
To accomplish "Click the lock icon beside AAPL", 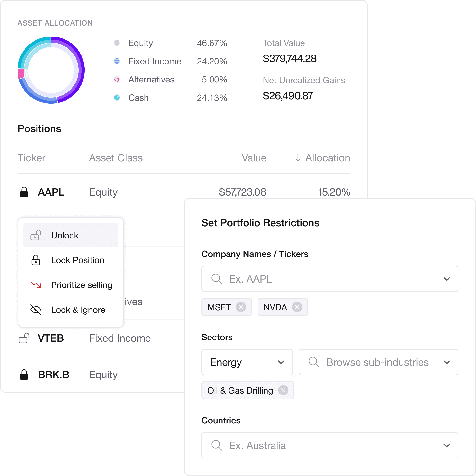I will pos(24,192).
